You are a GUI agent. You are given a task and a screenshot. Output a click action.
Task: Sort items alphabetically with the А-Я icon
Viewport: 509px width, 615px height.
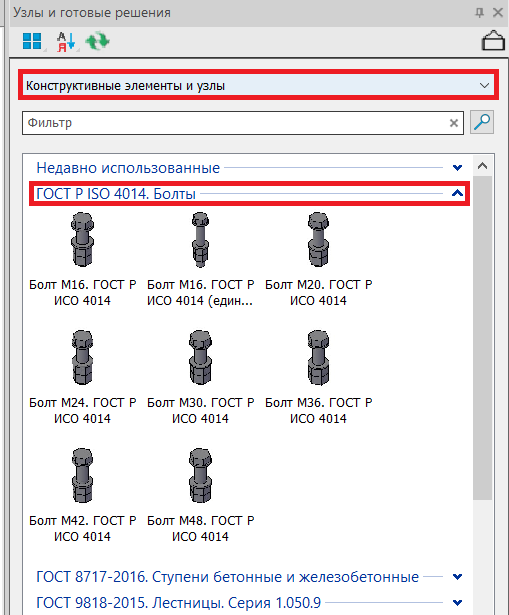(x=65, y=42)
